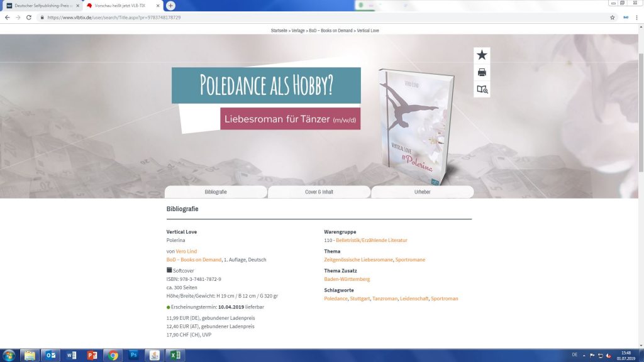Click the Sportromane theme link
Image resolution: width=644 pixels, height=362 pixels.
pyautogui.click(x=410, y=260)
